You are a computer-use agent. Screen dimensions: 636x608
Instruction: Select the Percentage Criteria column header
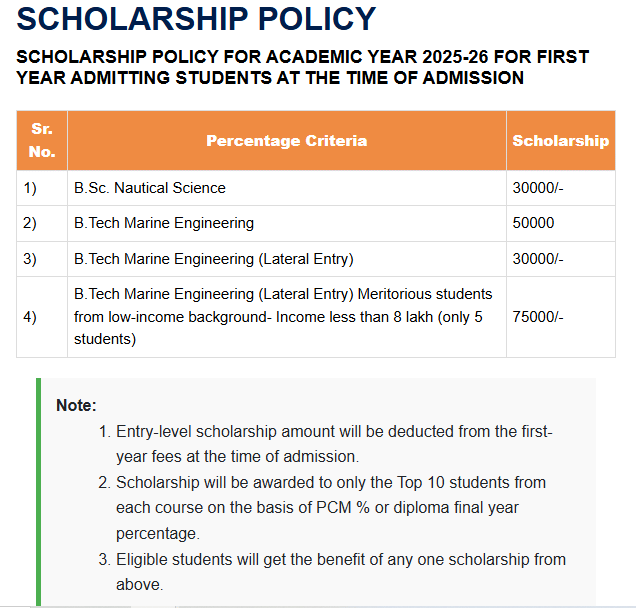coord(286,141)
